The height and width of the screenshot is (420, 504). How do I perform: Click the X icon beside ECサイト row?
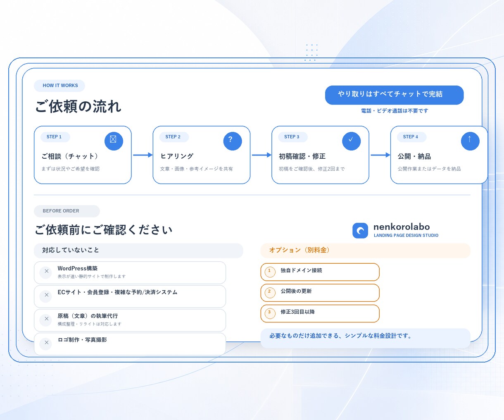pos(46,296)
